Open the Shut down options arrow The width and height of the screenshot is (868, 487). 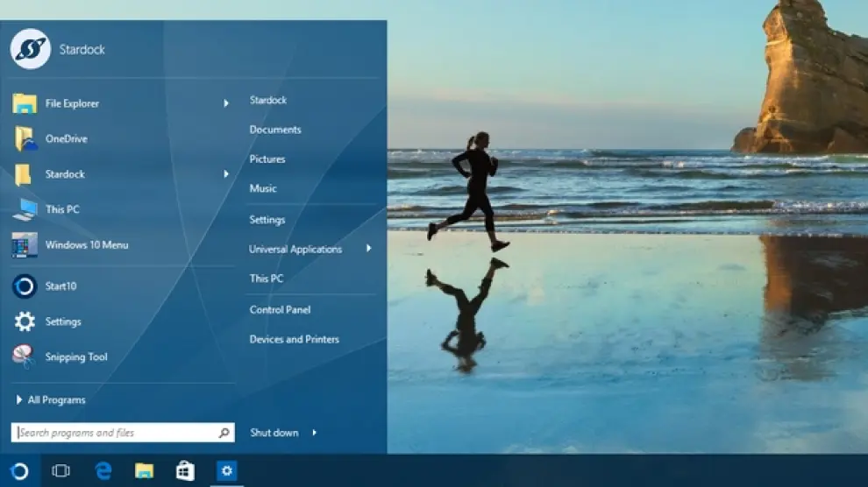pos(314,433)
